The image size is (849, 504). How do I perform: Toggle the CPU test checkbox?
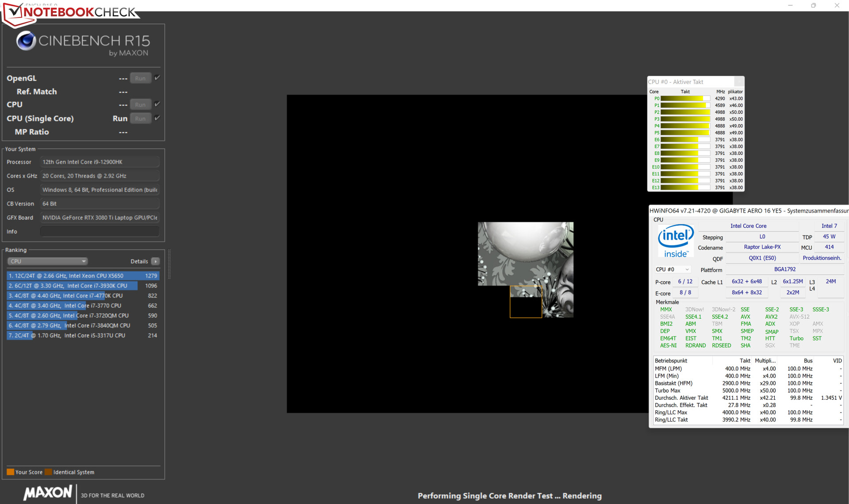pyautogui.click(x=157, y=104)
